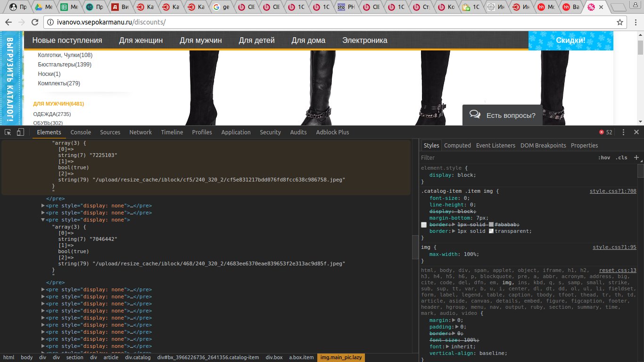Activate the inspect element picker icon
The width and height of the screenshot is (644, 362).
coord(8,132)
